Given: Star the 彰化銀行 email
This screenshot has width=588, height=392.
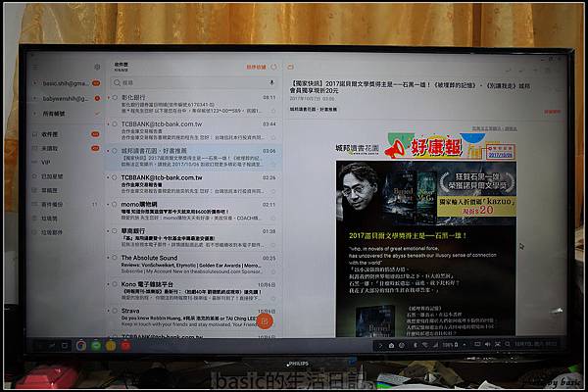Looking at the screenshot, I should 273,111.
